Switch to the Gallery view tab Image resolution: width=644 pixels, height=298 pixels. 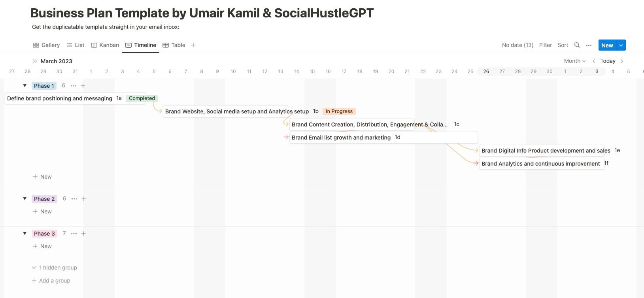point(46,45)
